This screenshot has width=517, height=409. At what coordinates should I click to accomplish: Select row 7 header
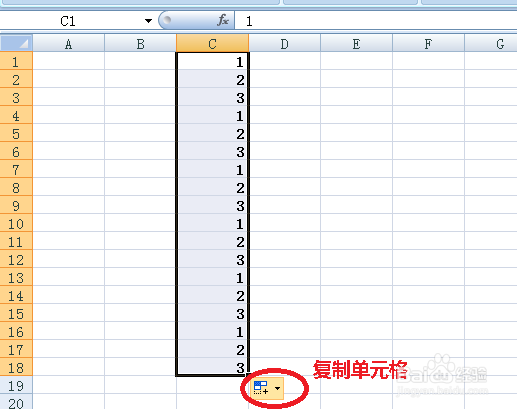tap(16, 169)
